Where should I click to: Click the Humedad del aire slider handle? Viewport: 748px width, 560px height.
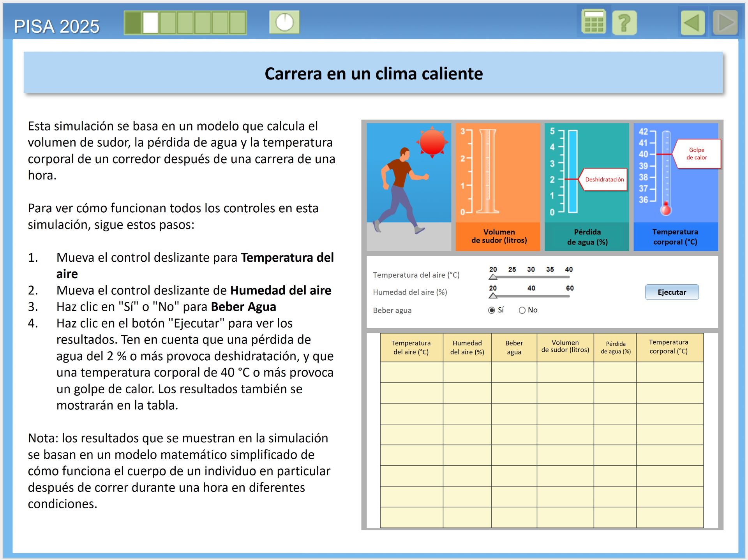493,296
